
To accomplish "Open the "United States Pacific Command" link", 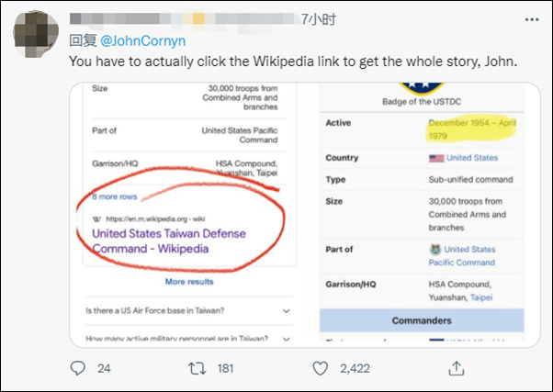I will point(469,256).
